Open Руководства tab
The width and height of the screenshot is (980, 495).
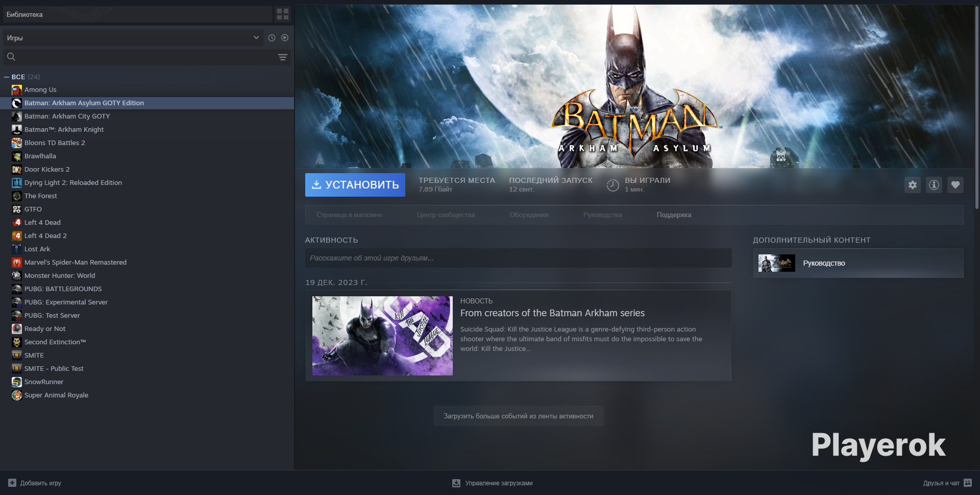point(602,215)
